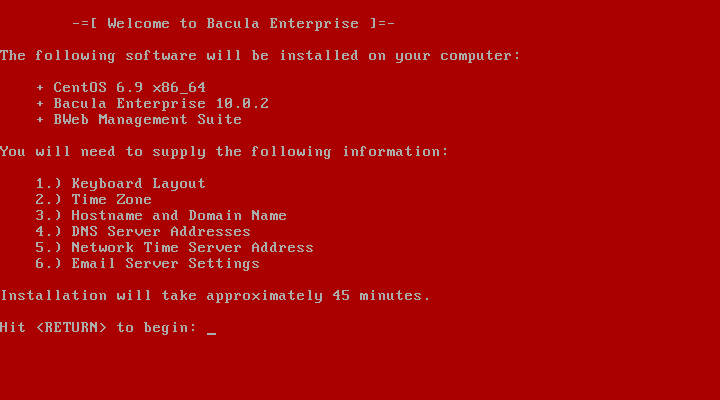This screenshot has width=720, height=400.
Task: Click the You will need to supply line
Action: pyautogui.click(x=224, y=152)
